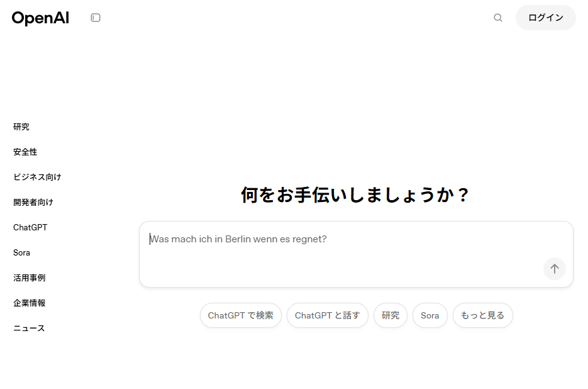
Task: Expand ビジネス向け sidebar section
Action: click(37, 177)
